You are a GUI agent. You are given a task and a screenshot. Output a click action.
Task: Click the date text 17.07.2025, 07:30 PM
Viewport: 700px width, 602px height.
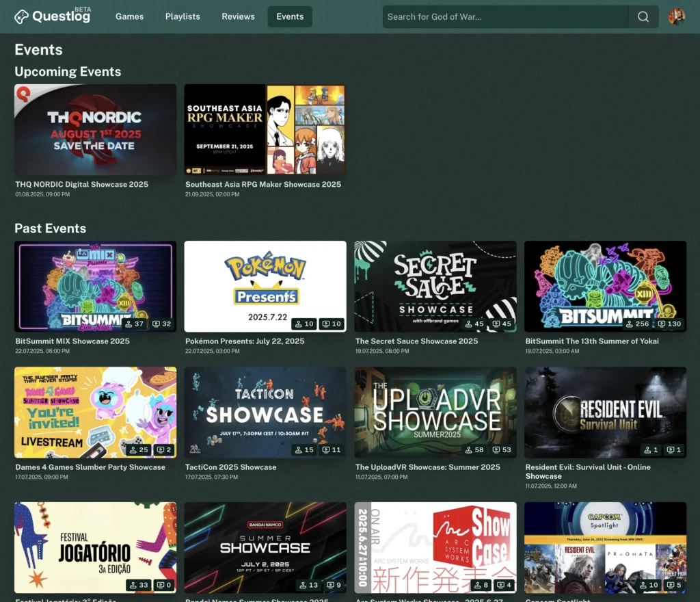pos(212,477)
